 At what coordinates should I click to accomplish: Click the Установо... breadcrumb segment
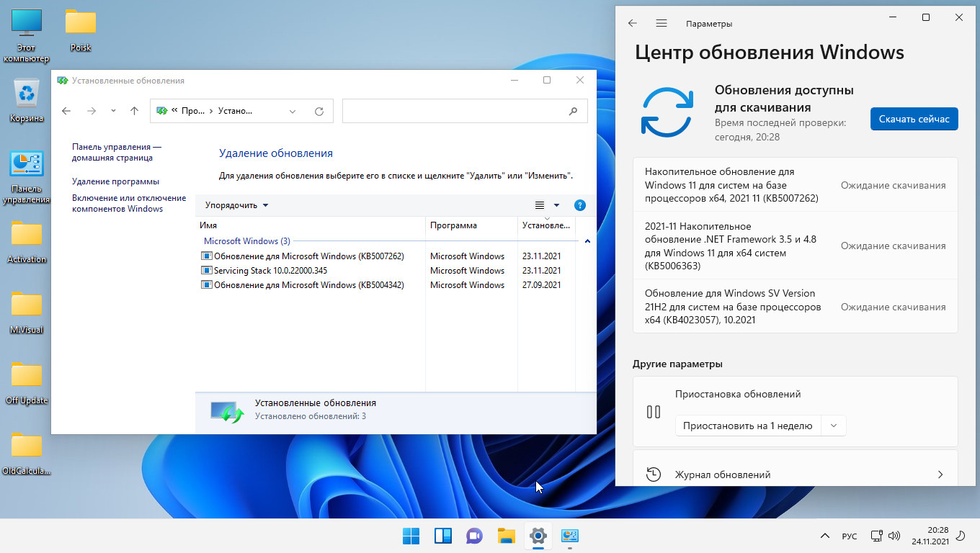click(x=234, y=111)
